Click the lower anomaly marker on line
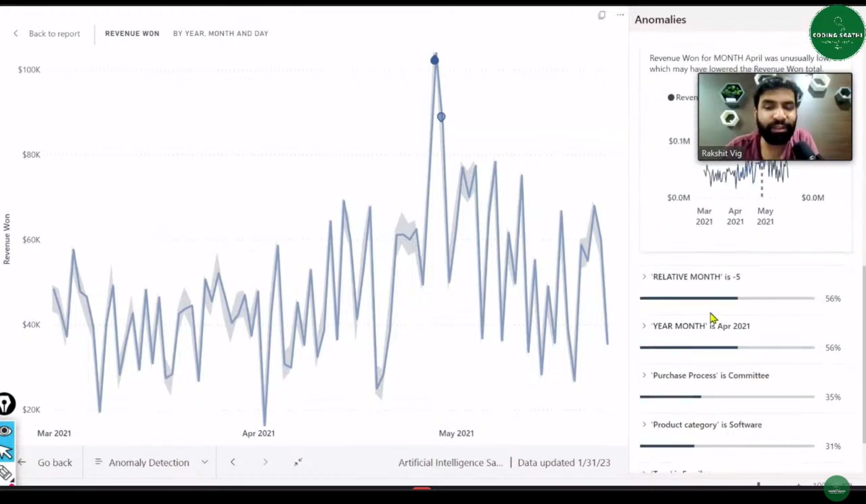 click(x=441, y=117)
